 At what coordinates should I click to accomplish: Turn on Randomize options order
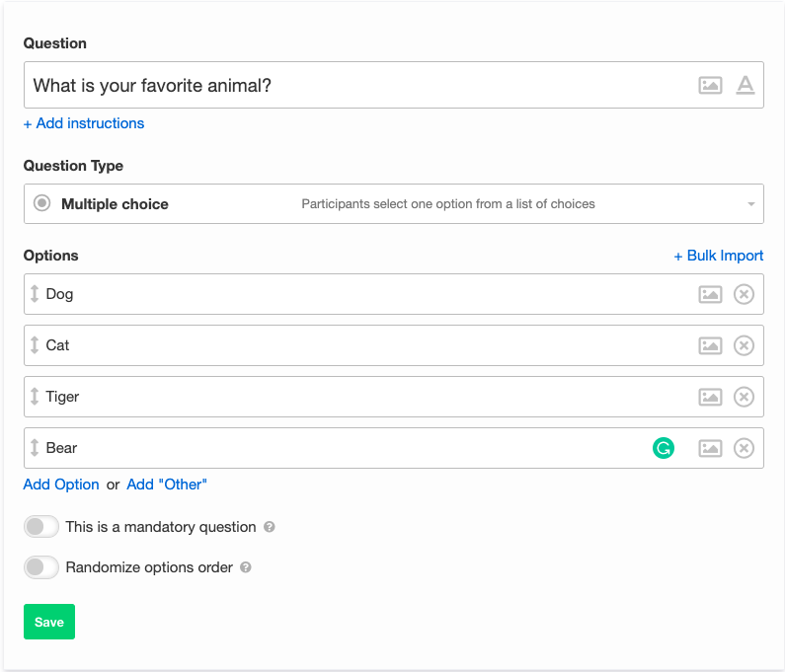pyautogui.click(x=41, y=567)
